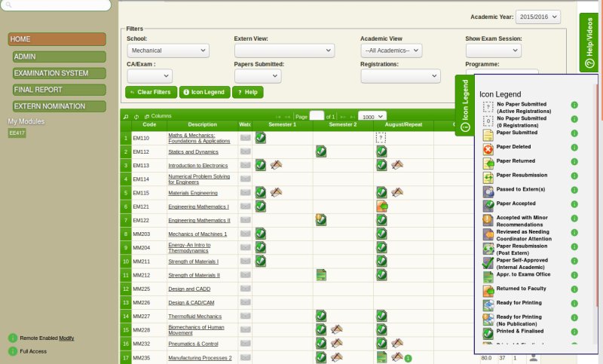Image resolution: width=603 pixels, height=364 pixels.
Task: Click EM121 August/Repeat paper returned icon
Action: pos(381,206)
